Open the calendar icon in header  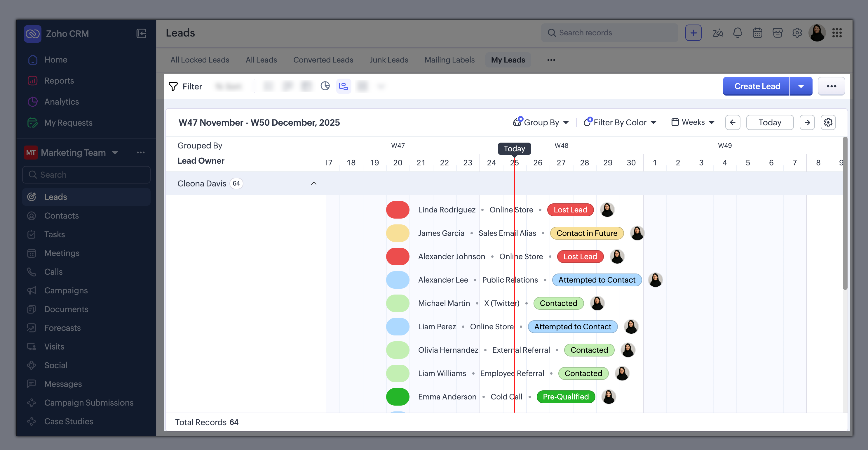[757, 33]
